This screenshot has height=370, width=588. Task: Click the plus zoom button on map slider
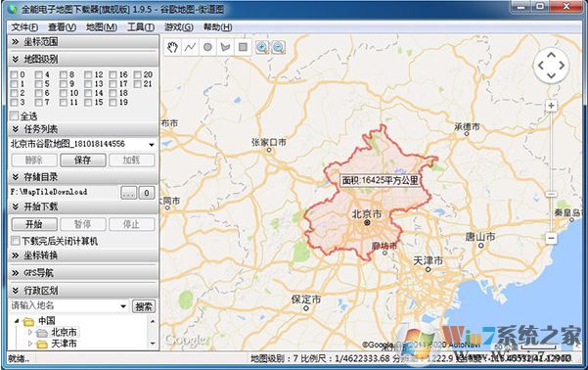coord(551,106)
